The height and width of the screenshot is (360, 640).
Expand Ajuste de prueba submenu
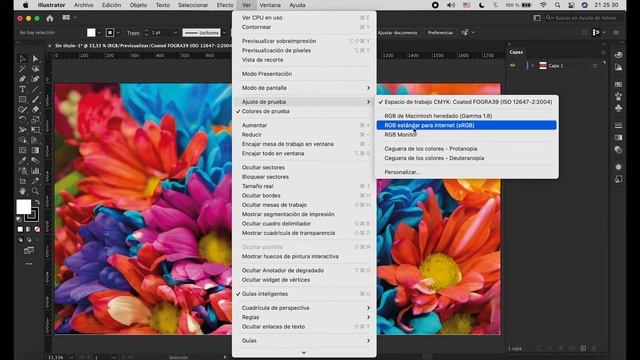[x=304, y=102]
